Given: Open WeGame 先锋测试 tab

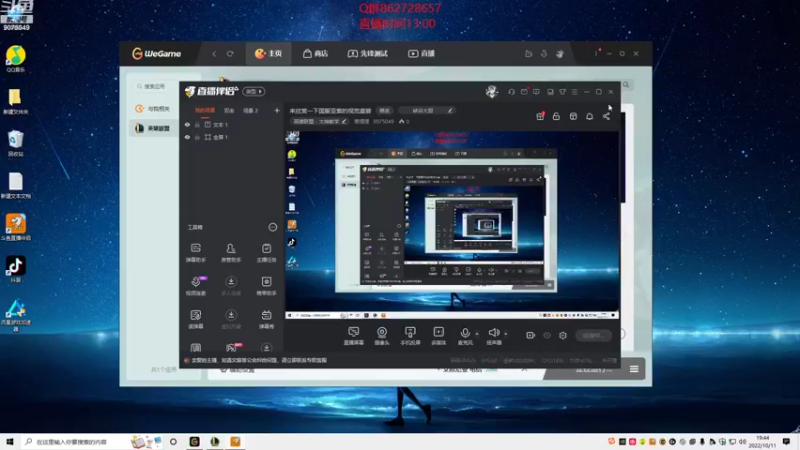Looking at the screenshot, I should pyautogui.click(x=368, y=54).
